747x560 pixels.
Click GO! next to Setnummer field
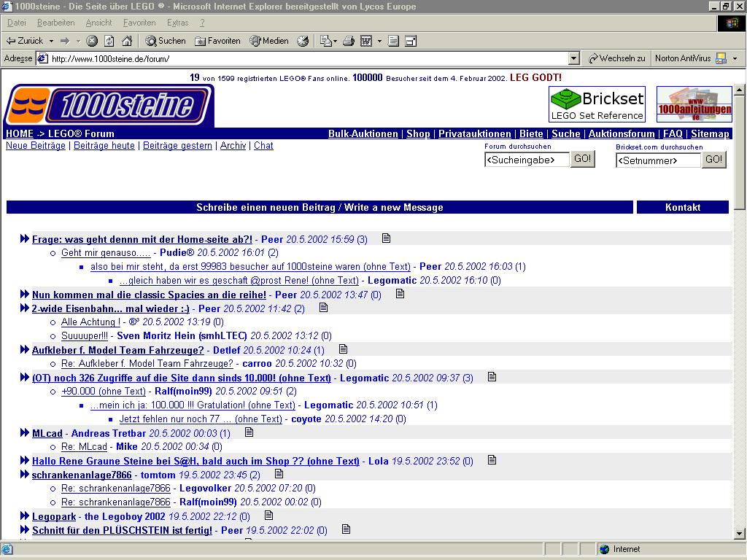[713, 160]
